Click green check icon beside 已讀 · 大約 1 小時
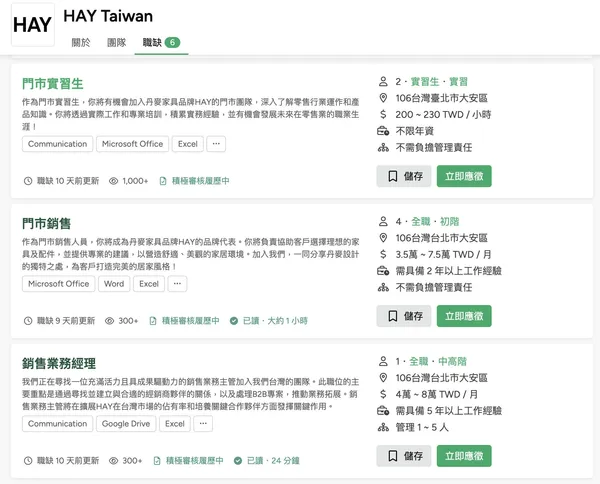 pos(234,321)
